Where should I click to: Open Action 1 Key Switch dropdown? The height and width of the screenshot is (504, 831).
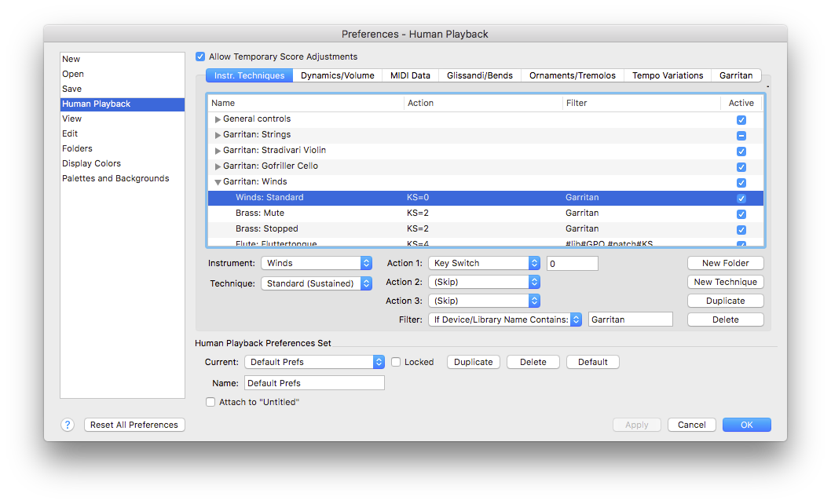(x=484, y=264)
